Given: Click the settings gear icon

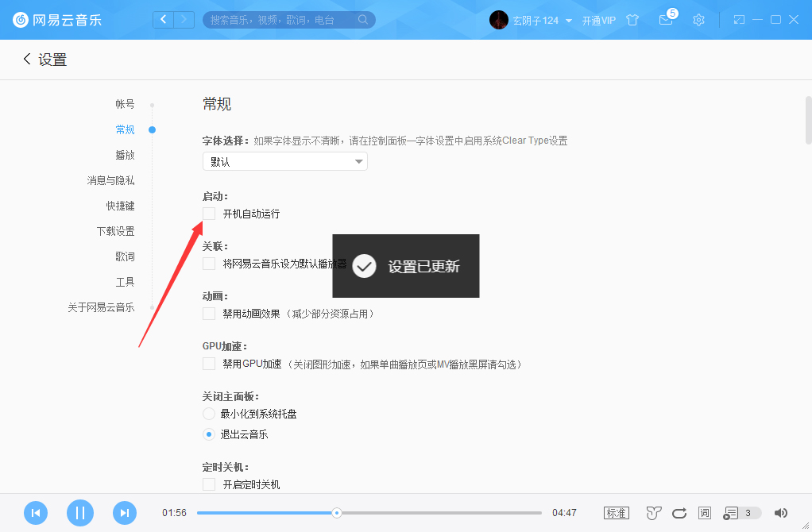Looking at the screenshot, I should click(x=698, y=20).
